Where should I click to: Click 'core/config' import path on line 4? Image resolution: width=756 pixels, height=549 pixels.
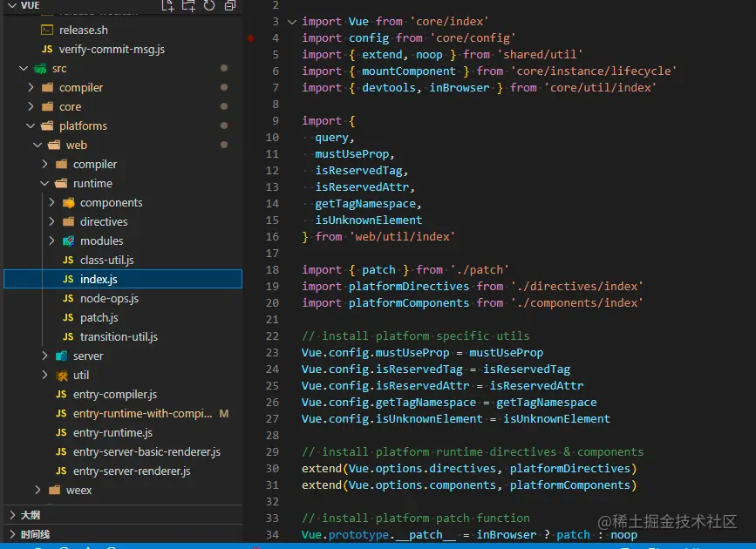pyautogui.click(x=473, y=38)
